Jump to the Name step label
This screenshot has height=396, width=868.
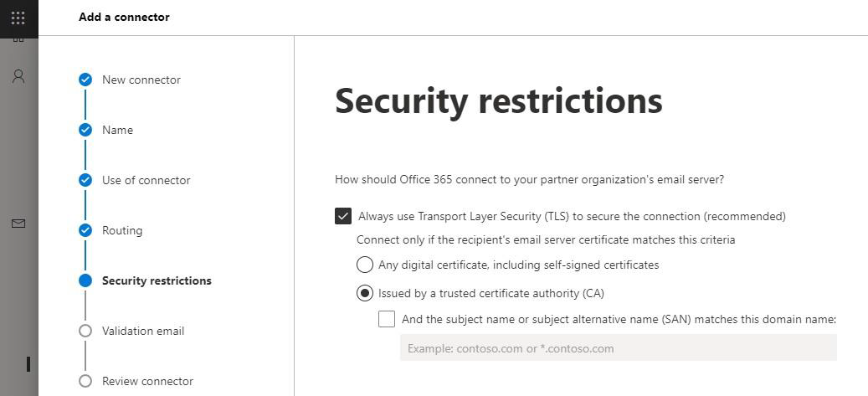(117, 130)
